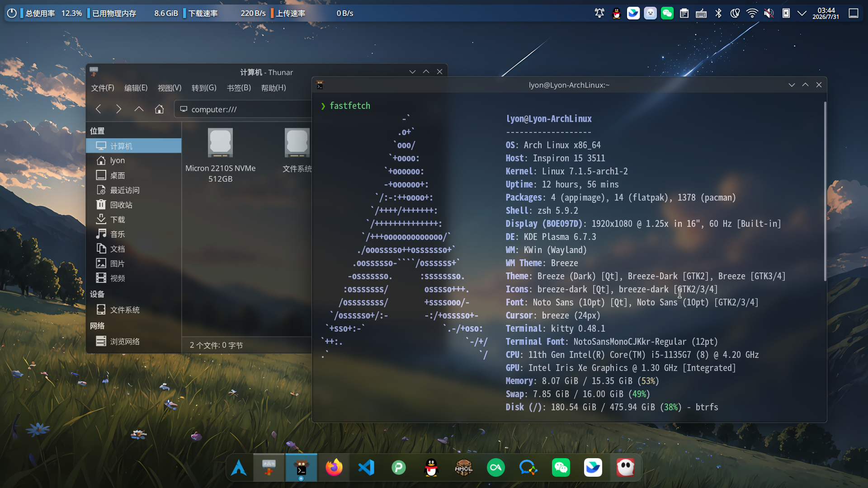Image resolution: width=868 pixels, height=488 pixels.
Task: Select 计算机 in Thunar sidebar
Action: coord(134,146)
